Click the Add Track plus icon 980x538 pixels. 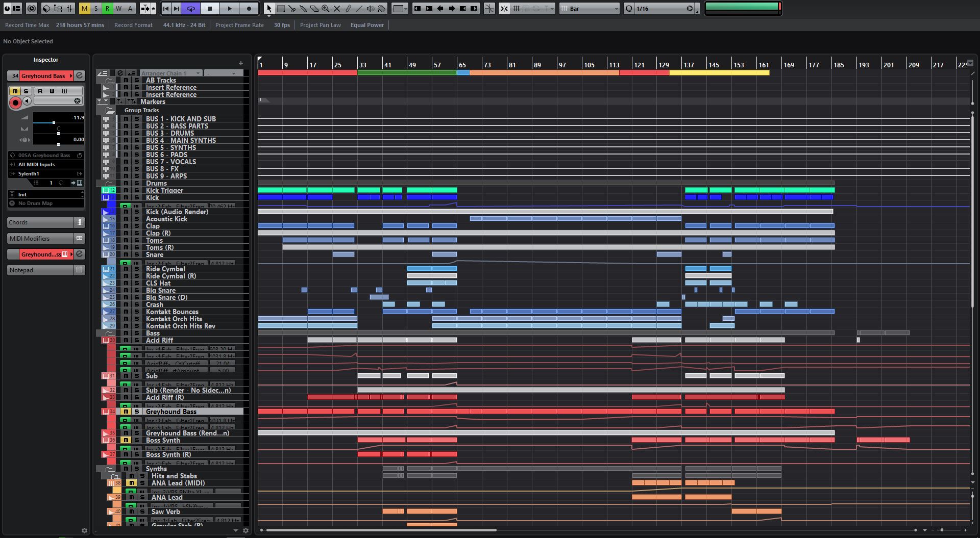[241, 63]
